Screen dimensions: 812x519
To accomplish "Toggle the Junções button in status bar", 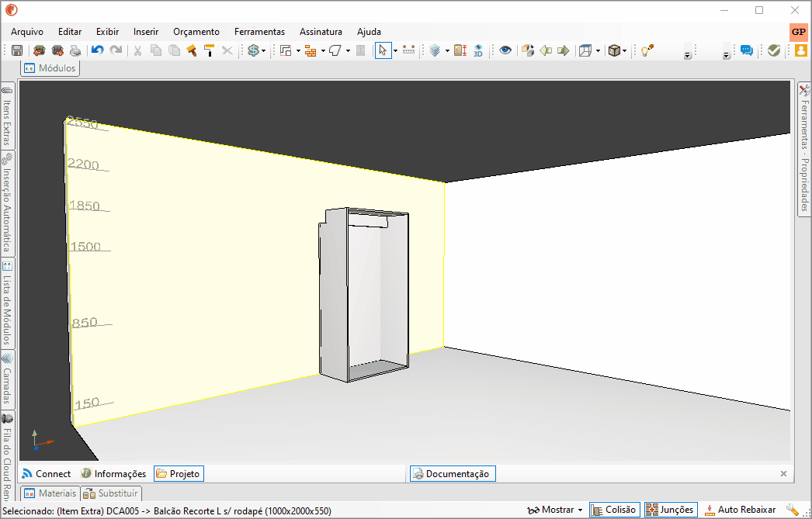I will 671,510.
